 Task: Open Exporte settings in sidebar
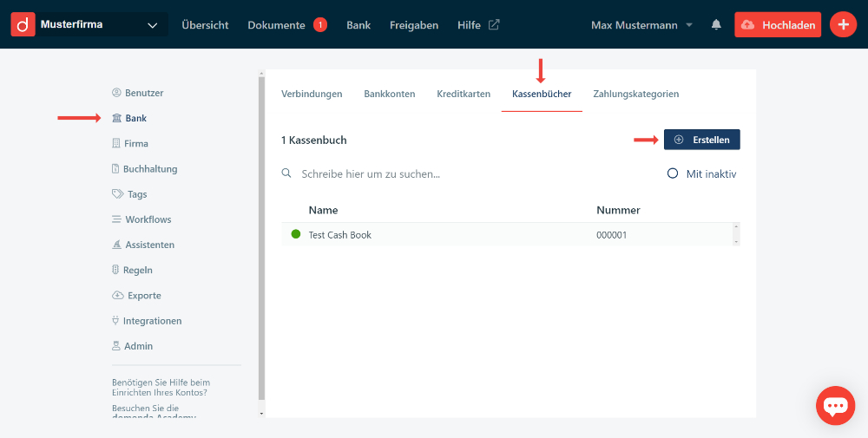point(144,296)
